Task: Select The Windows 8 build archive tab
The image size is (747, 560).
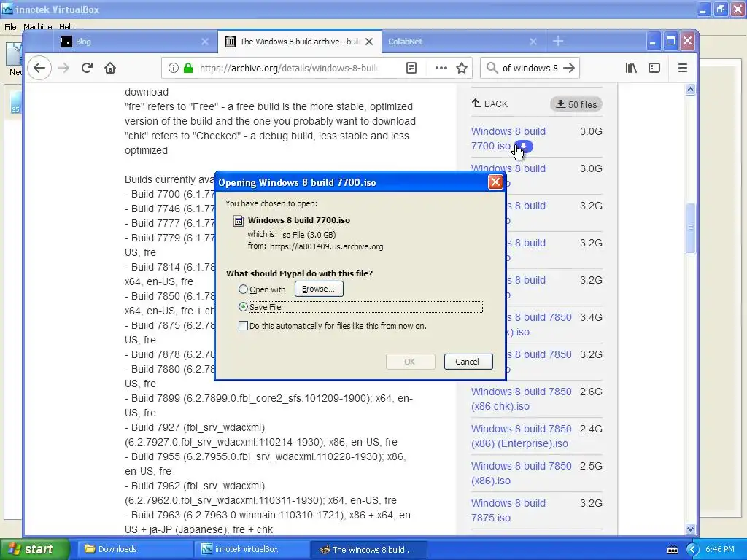Action: pos(300,42)
